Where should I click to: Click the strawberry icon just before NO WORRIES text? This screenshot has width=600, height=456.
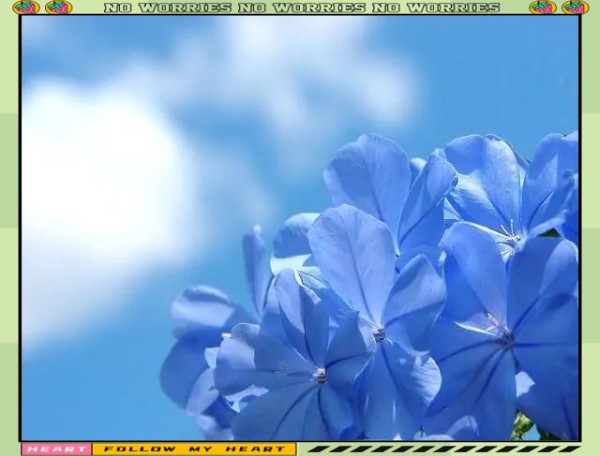click(x=59, y=7)
